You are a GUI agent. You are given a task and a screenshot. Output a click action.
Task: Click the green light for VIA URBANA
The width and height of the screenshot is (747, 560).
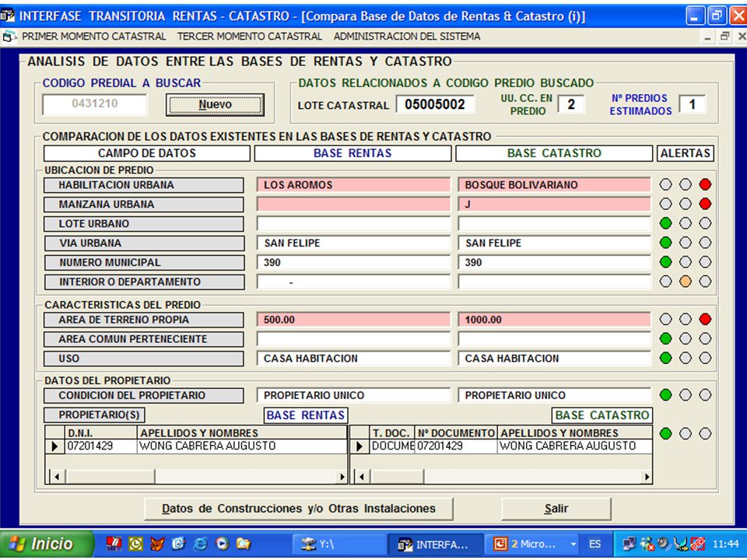[665, 243]
